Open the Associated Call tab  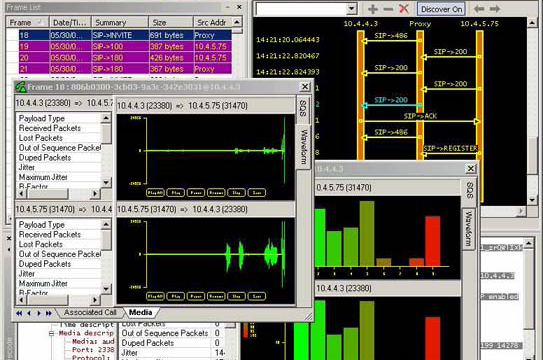pyautogui.click(x=90, y=312)
